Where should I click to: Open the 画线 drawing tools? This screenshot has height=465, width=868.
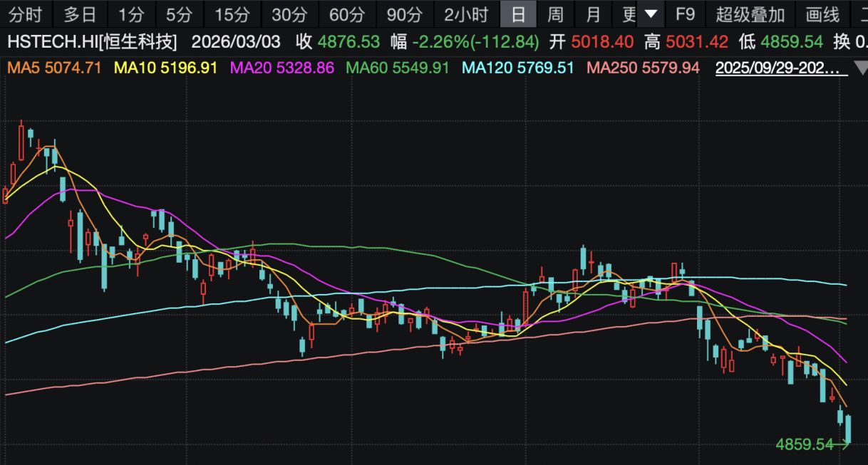(822, 14)
